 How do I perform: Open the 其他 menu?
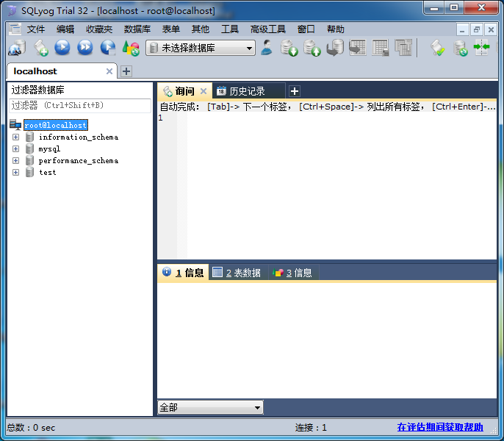201,29
